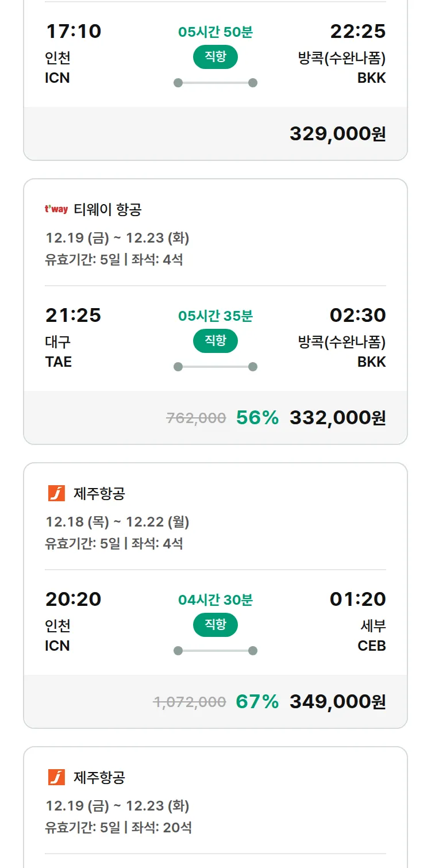Viewport: 431px width, 868px height.
Task: Click the t'way airline logo
Action: point(56,209)
